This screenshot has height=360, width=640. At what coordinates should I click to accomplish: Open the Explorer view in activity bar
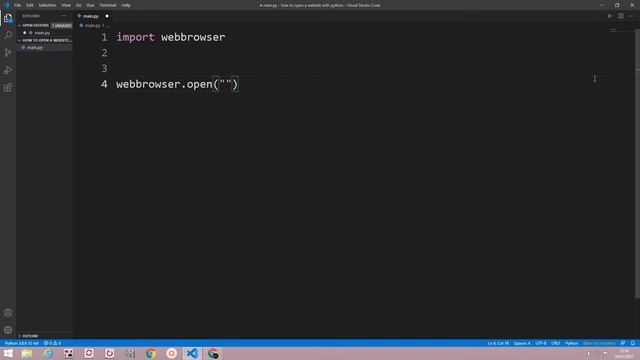click(8, 18)
